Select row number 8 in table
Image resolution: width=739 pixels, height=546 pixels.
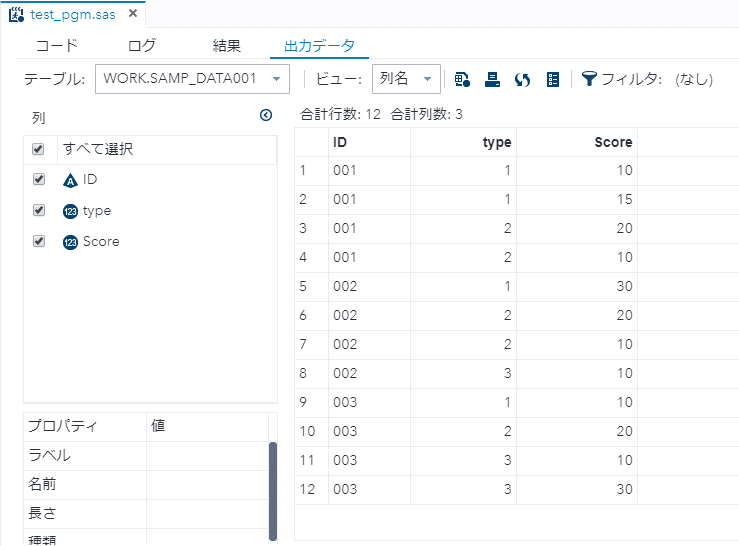(312, 374)
